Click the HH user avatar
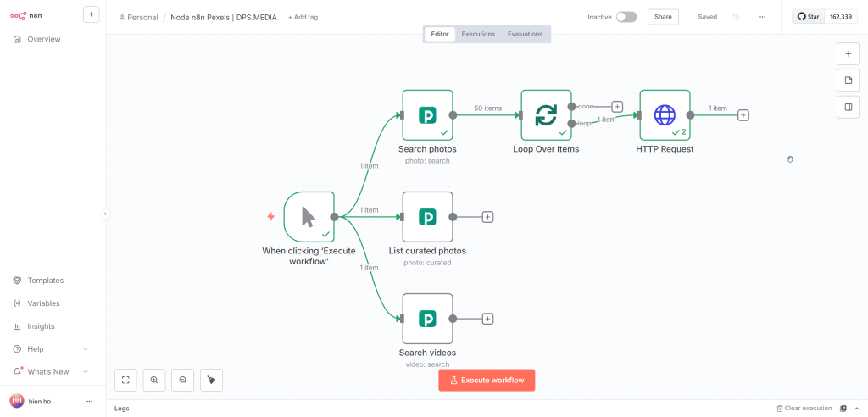868x417 pixels. (17, 400)
